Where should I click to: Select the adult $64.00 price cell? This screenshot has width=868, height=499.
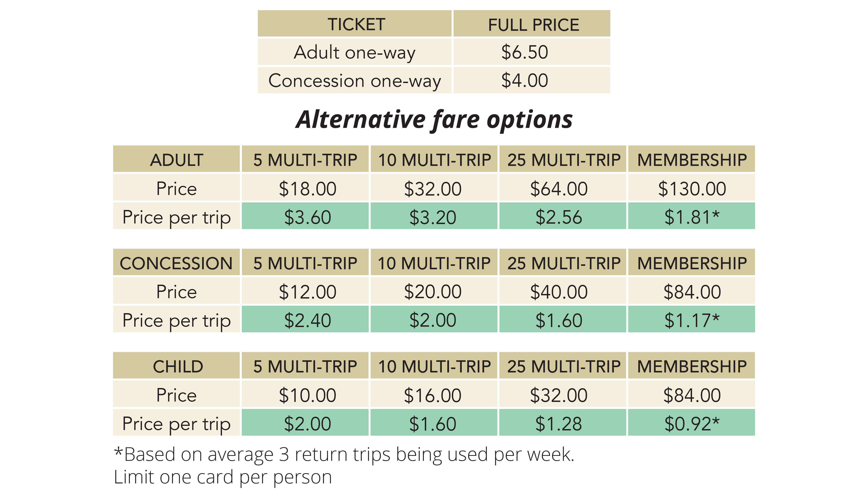tap(562, 188)
